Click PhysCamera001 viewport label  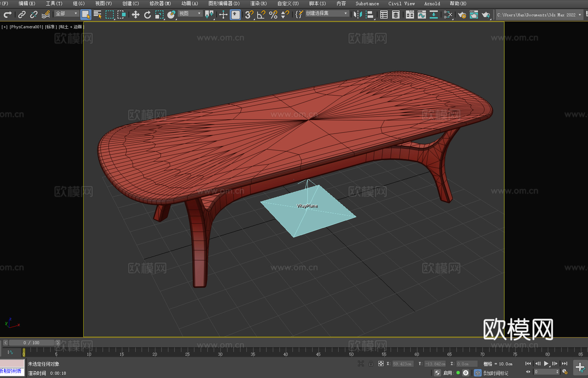point(26,27)
